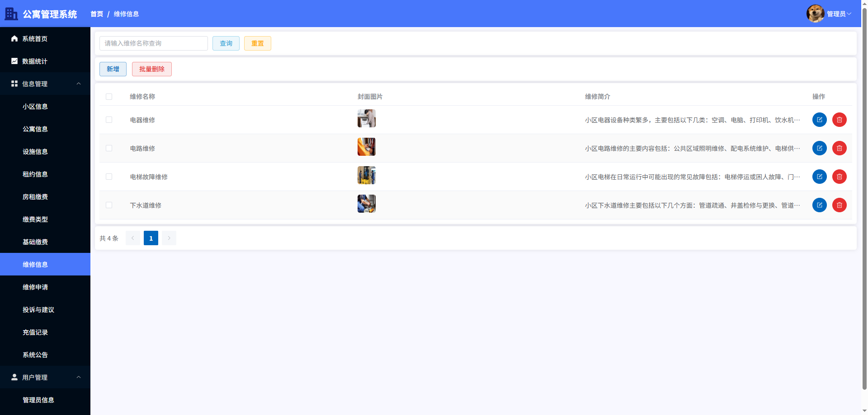Viewport: 868px width, 415px height.
Task: Edit the 下水道维修 row
Action: pyautogui.click(x=820, y=205)
